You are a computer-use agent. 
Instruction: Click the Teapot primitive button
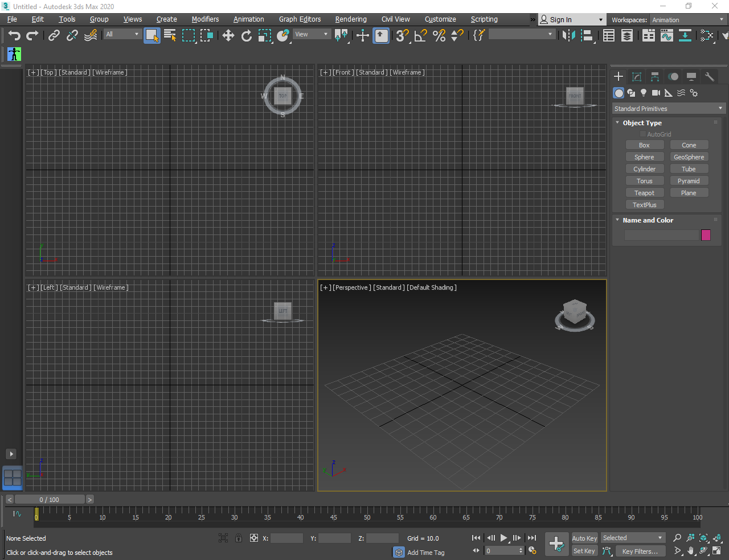coord(645,192)
